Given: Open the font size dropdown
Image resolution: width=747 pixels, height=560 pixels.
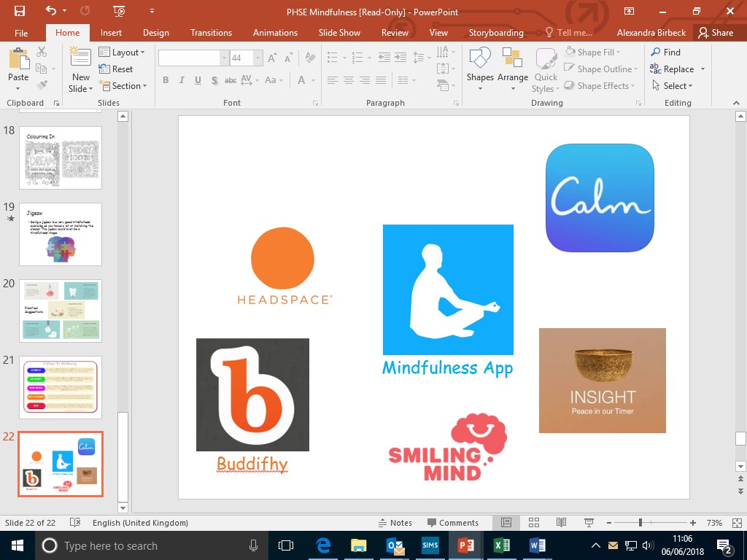Looking at the screenshot, I should click(258, 58).
